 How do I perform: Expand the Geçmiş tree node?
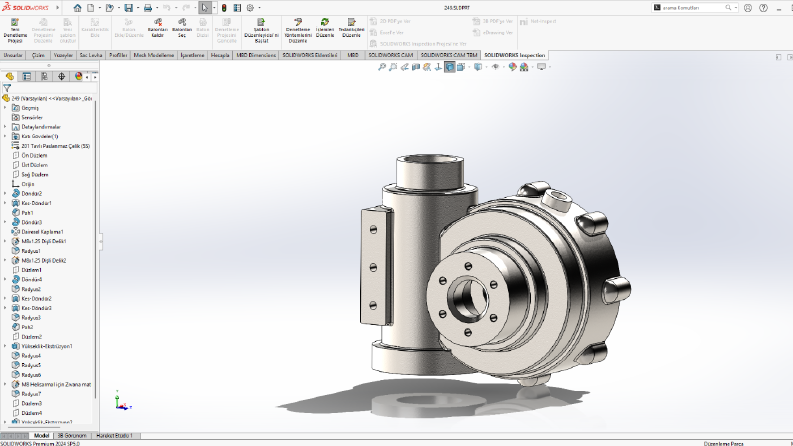(5, 108)
